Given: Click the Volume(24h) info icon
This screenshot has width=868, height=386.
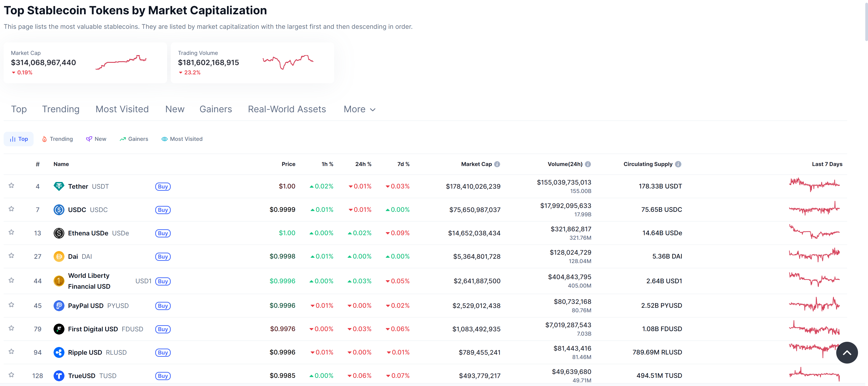Looking at the screenshot, I should [x=588, y=164].
